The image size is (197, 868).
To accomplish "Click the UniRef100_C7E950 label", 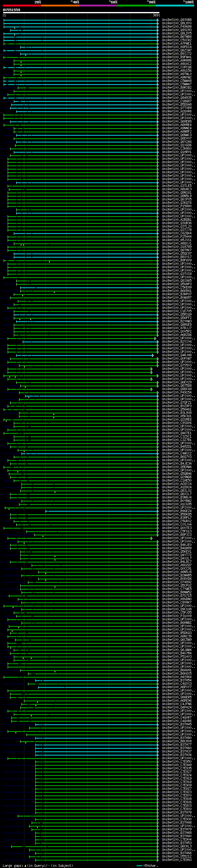I will click(x=177, y=761).
